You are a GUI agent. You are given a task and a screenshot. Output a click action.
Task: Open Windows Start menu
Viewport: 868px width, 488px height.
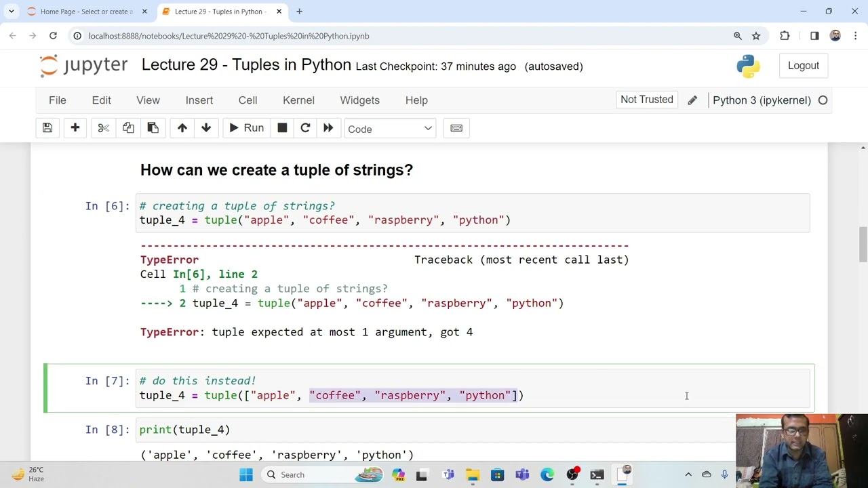(x=246, y=474)
